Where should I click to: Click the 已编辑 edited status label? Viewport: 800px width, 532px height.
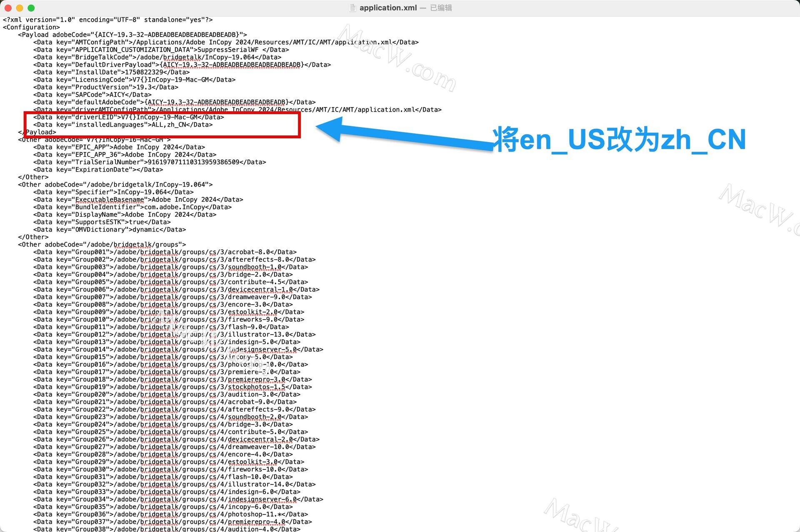tap(441, 7)
